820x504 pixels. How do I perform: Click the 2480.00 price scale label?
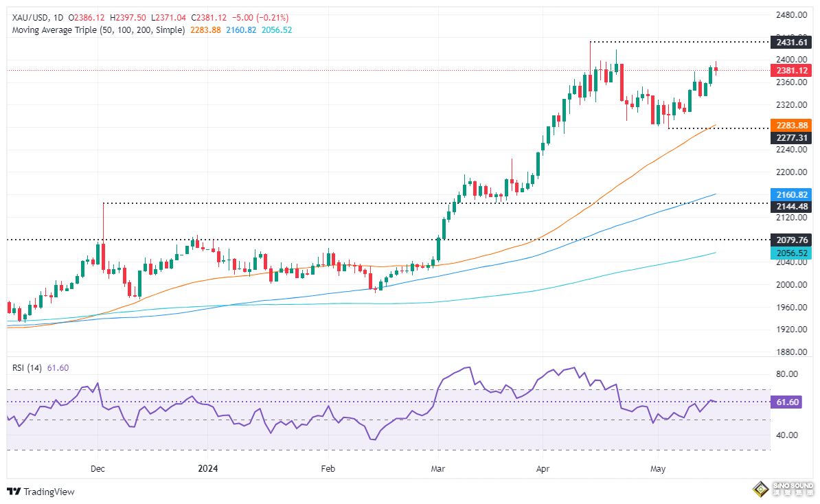(x=792, y=14)
